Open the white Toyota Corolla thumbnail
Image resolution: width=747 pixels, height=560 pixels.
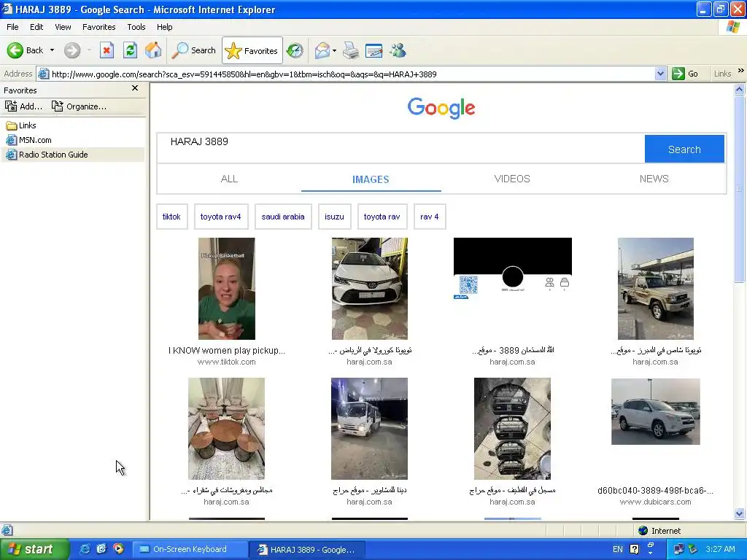pyautogui.click(x=370, y=289)
